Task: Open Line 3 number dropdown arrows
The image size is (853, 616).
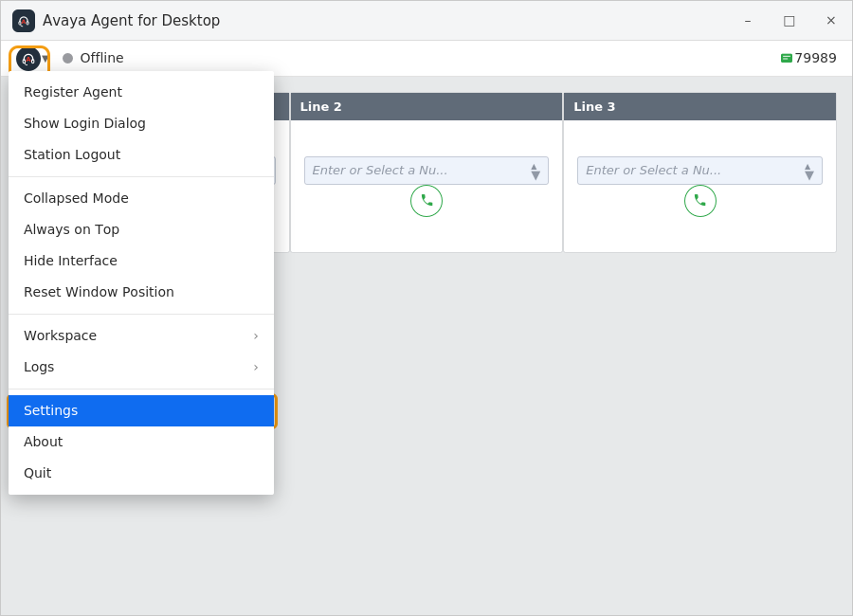Action: tap(809, 172)
